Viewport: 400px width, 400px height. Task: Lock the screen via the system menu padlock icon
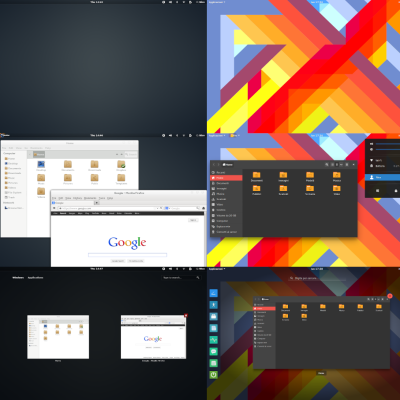coord(396,191)
